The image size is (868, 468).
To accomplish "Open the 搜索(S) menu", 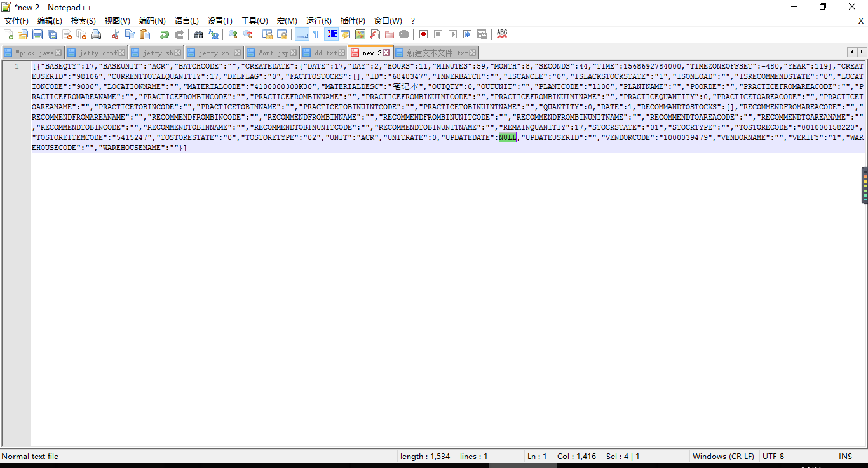I will click(83, 21).
